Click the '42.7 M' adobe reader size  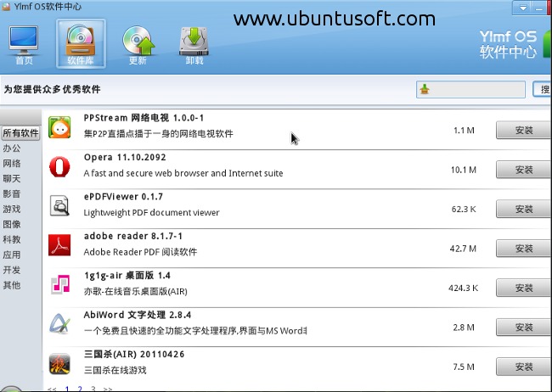tap(463, 249)
